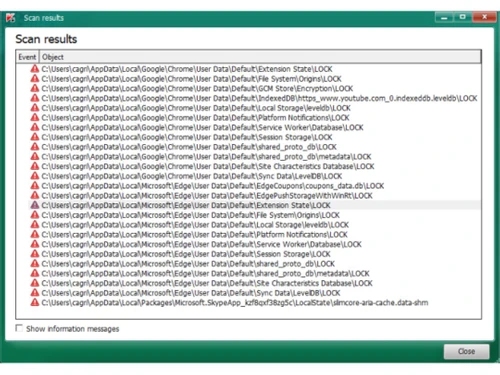
Task: Click warning icon for Chrome Service Worker\Database\LOCK row
Action: point(35,127)
